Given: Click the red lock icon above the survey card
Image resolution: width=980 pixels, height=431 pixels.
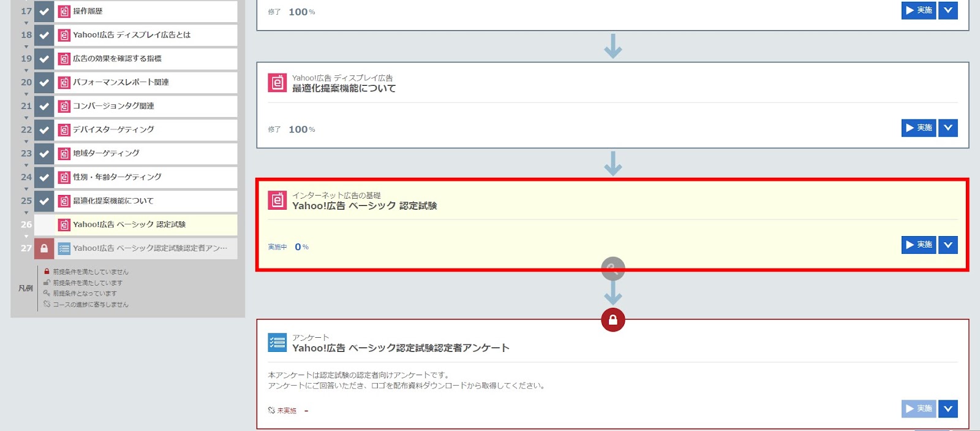Looking at the screenshot, I should point(612,319).
